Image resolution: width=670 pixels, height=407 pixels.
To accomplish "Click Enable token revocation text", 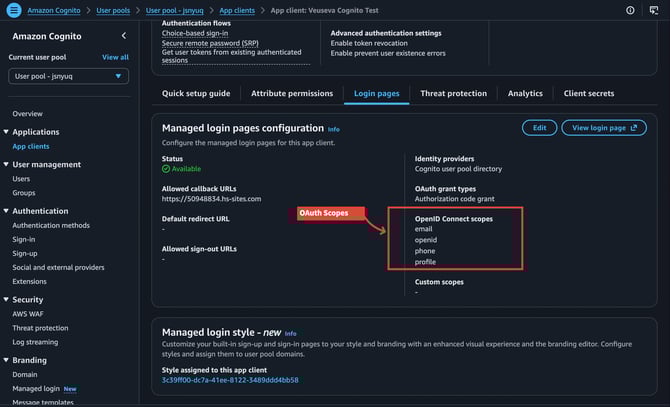I will click(369, 43).
